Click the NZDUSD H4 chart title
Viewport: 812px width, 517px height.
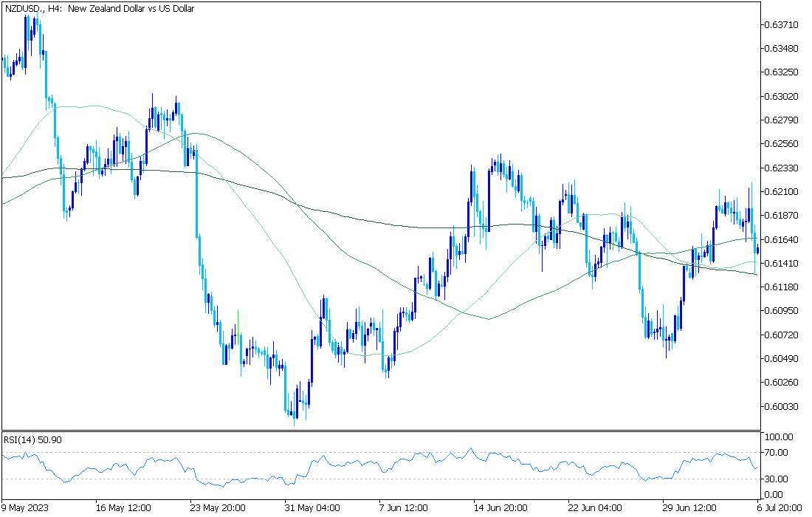point(100,9)
